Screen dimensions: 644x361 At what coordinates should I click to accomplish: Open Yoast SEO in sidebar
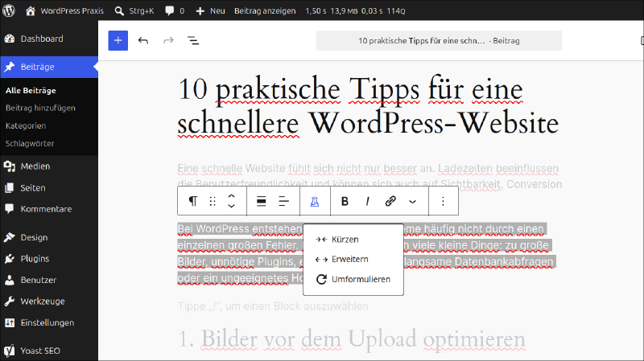49,351
